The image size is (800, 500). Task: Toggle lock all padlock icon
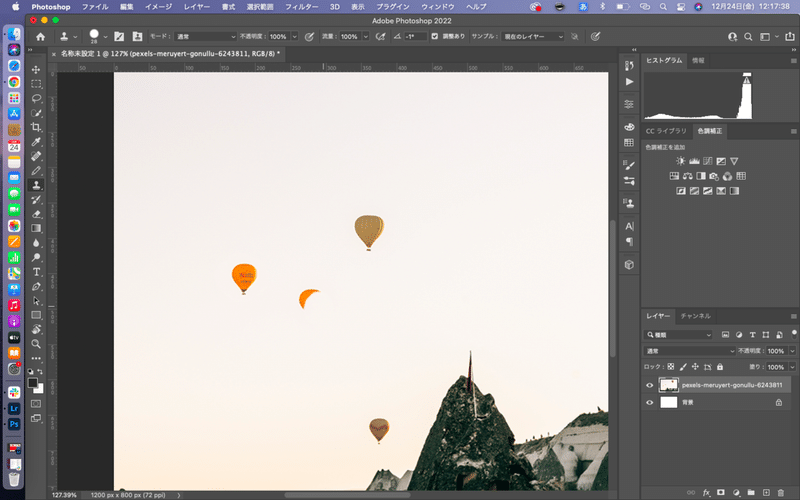[x=720, y=367]
